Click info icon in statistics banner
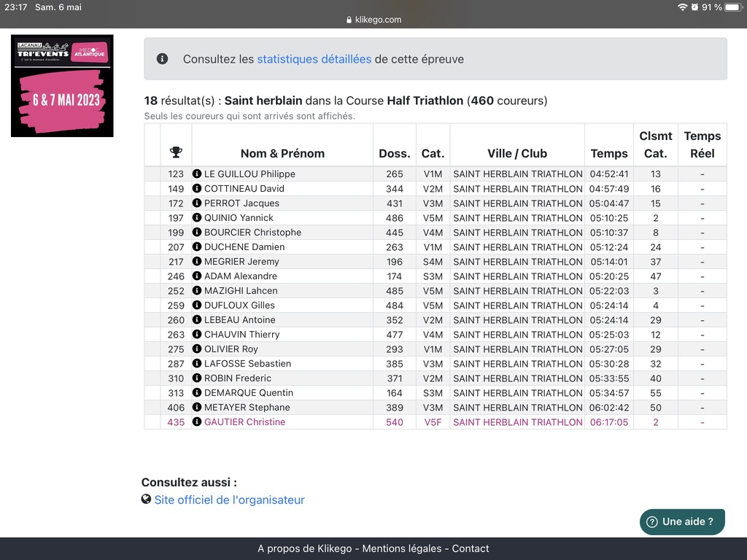Screen dimensions: 747x560 tap(163, 59)
